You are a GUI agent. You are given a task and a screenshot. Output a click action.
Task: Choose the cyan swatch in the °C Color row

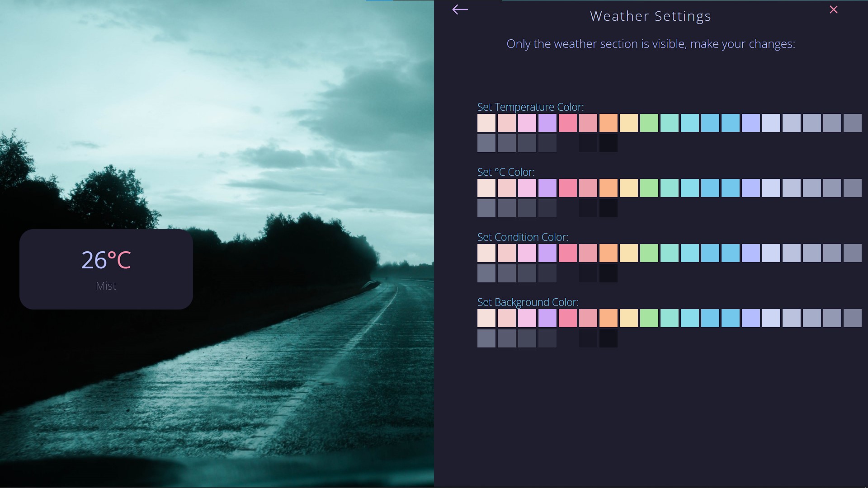(x=690, y=188)
